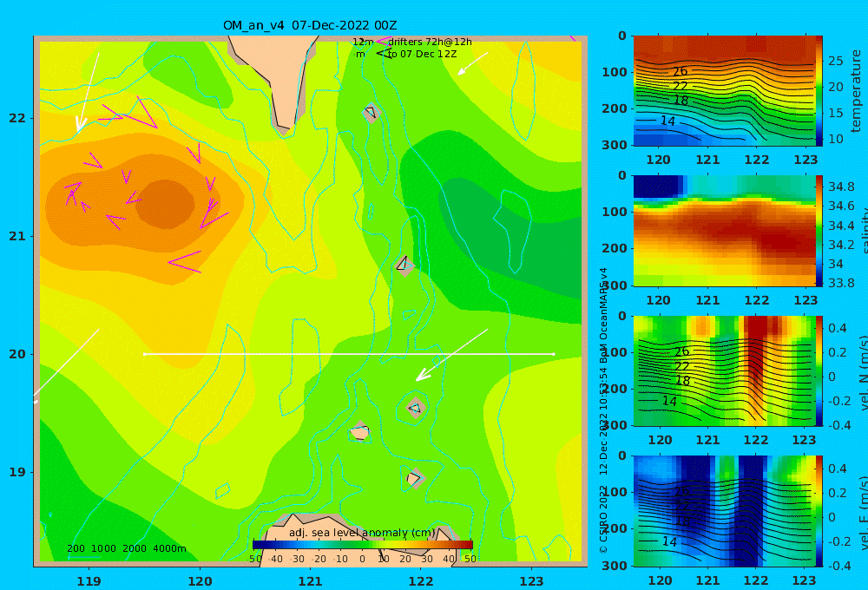868x590 pixels.
Task: Click latitude tick label 21 on main map
Action: coord(17,236)
